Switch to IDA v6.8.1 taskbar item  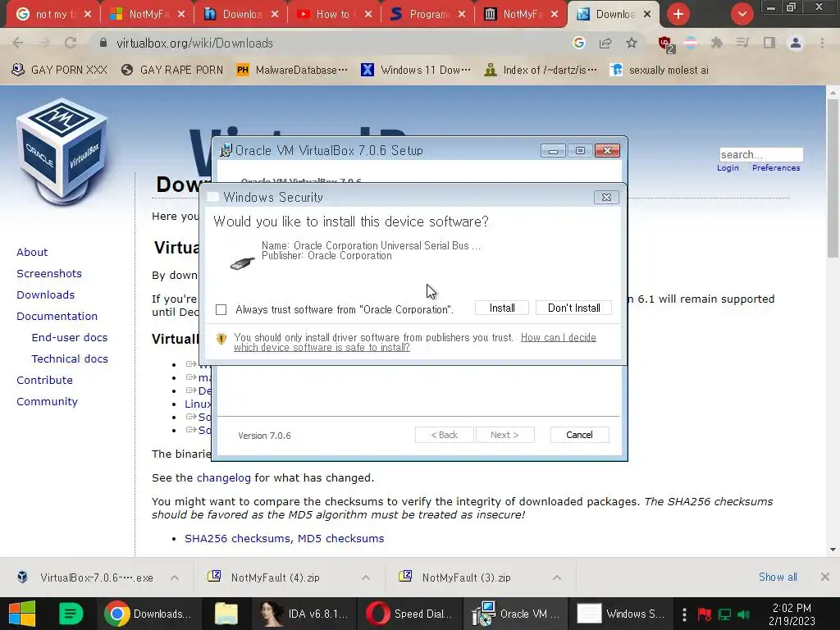tap(304, 614)
